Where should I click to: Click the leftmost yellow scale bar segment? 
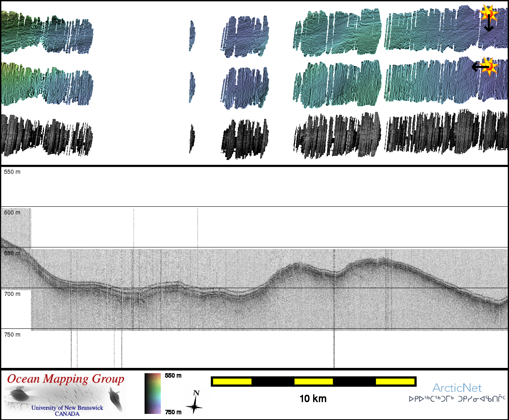pyautogui.click(x=232, y=381)
